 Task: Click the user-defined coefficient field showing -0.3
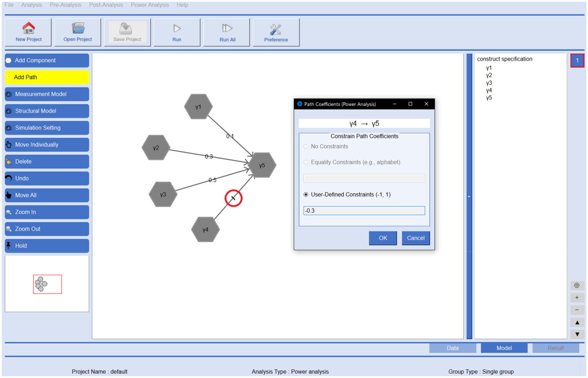[364, 211]
